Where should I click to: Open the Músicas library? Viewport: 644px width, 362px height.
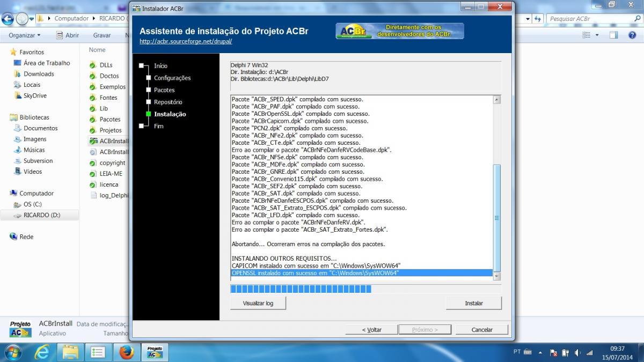[34, 150]
